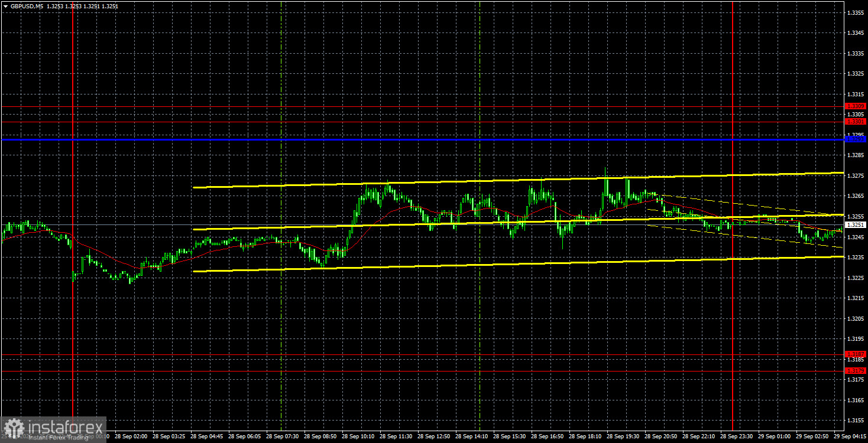The image size is (868, 443).
Task: Click the 28 Sep 19:30 time label
Action: click(621, 437)
